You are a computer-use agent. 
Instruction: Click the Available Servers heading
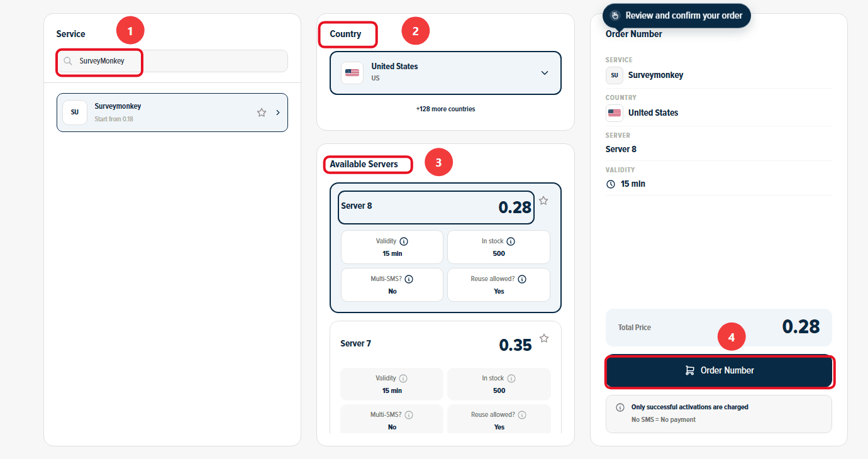point(364,164)
